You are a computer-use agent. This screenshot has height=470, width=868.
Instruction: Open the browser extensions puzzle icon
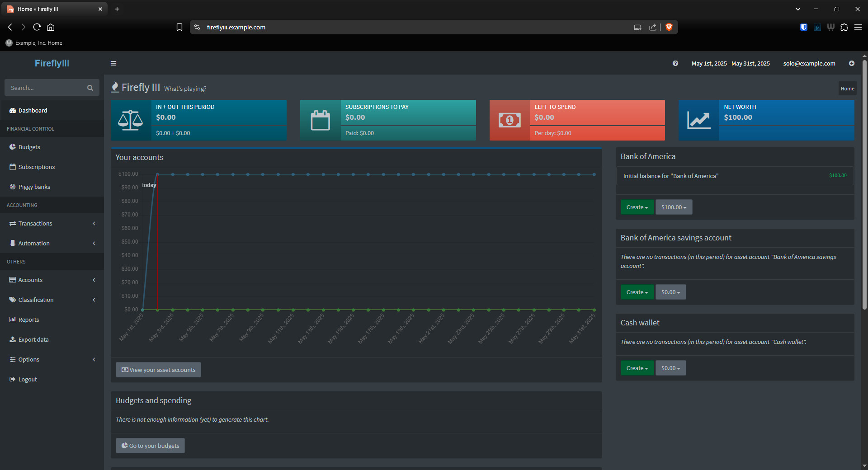[844, 27]
